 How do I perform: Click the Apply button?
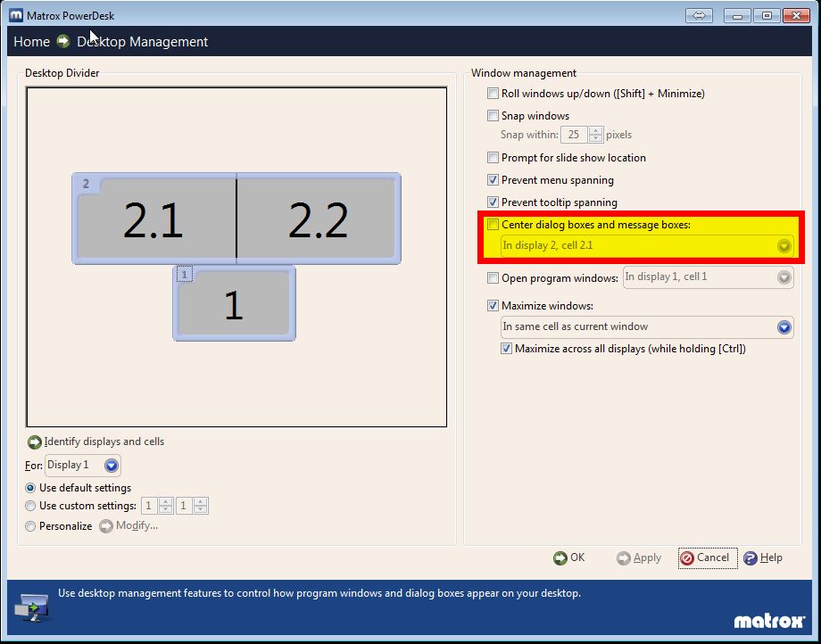pyautogui.click(x=639, y=558)
